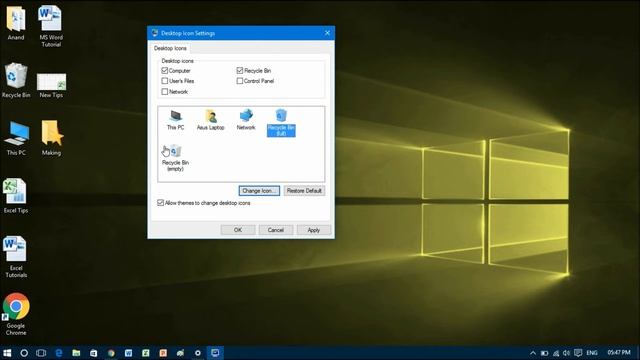Select the Recycle Bin (empty) icon
Viewport: 640px width, 360px height.
coord(175,158)
